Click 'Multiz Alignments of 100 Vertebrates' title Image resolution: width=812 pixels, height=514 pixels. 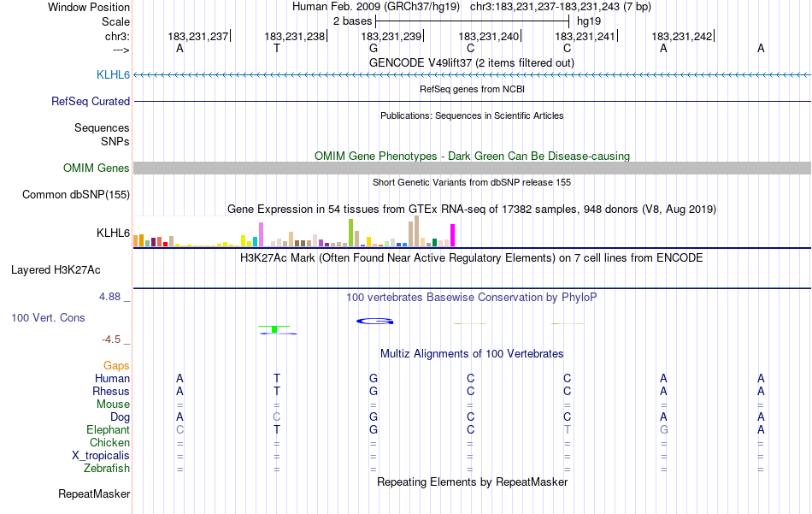click(x=472, y=353)
